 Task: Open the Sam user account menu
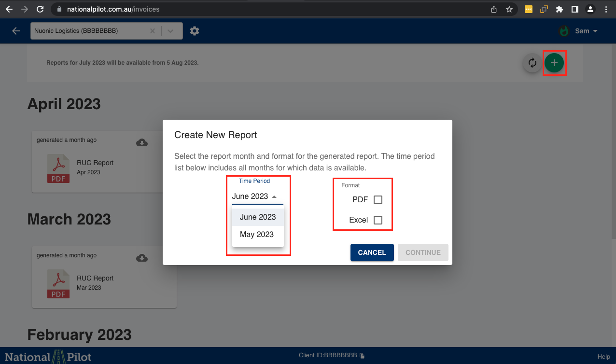[x=579, y=31]
